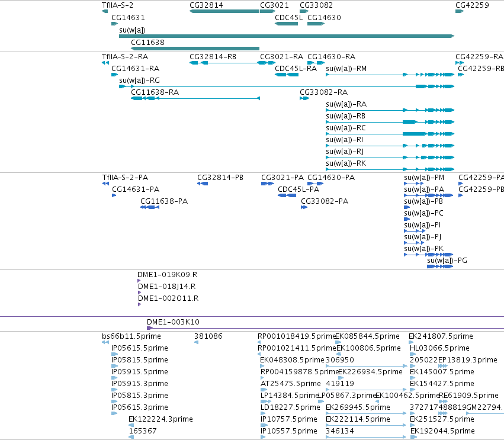Click the EK122224.3prime EST arrow
504x440 pixels.
point(131,425)
